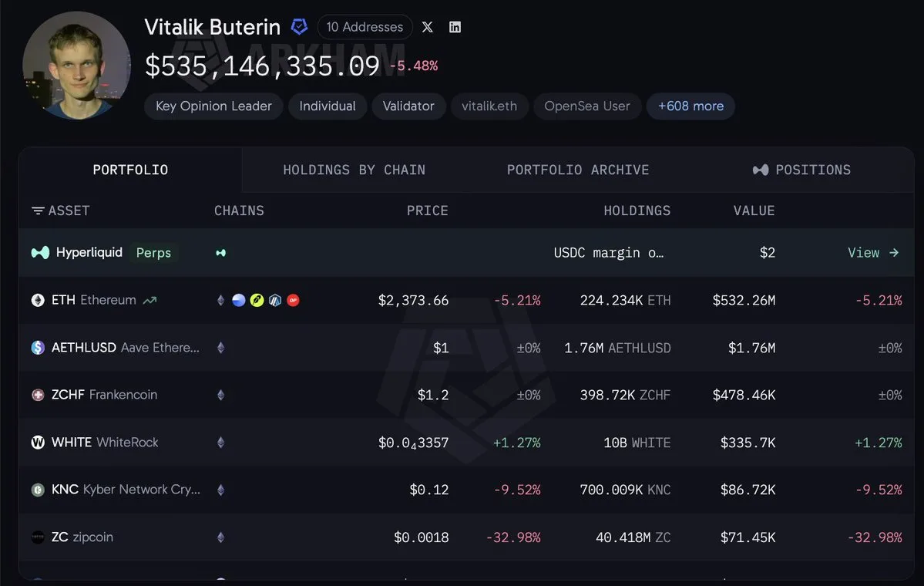The width and height of the screenshot is (924, 586).
Task: Click the ETH token icon
Action: (x=38, y=300)
